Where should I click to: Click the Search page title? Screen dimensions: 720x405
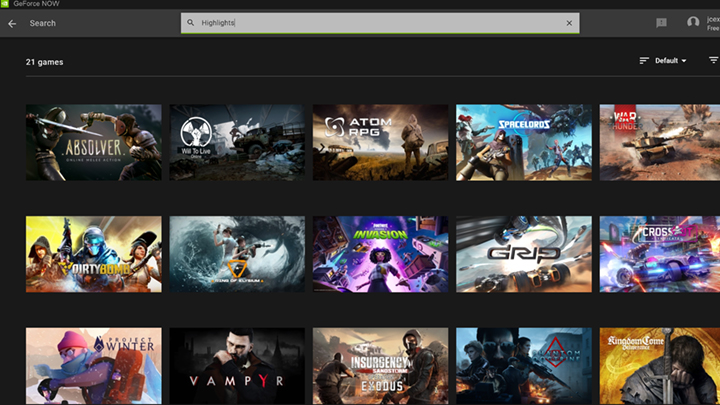tap(43, 23)
